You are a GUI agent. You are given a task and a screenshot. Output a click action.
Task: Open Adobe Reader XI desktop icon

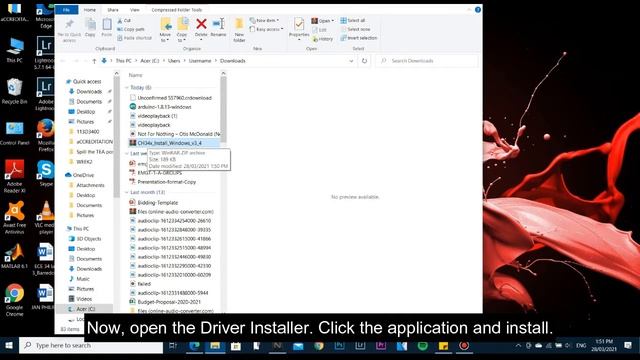pyautogui.click(x=15, y=176)
